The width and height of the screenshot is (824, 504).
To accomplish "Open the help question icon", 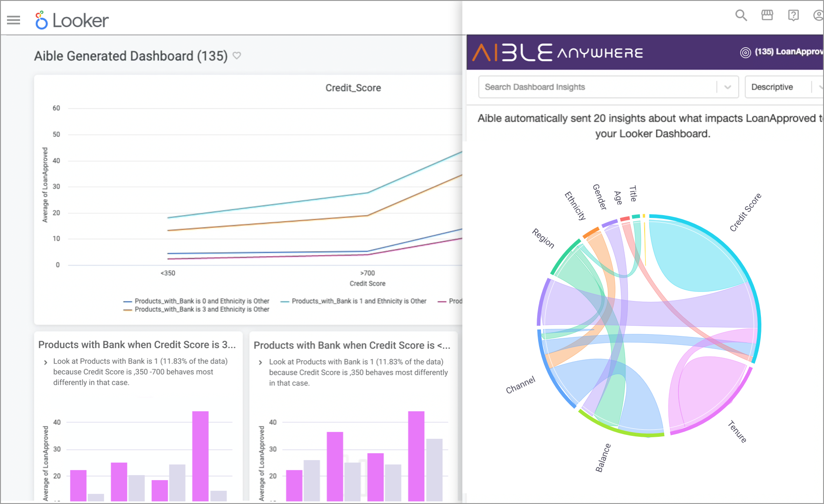I will 793,15.
